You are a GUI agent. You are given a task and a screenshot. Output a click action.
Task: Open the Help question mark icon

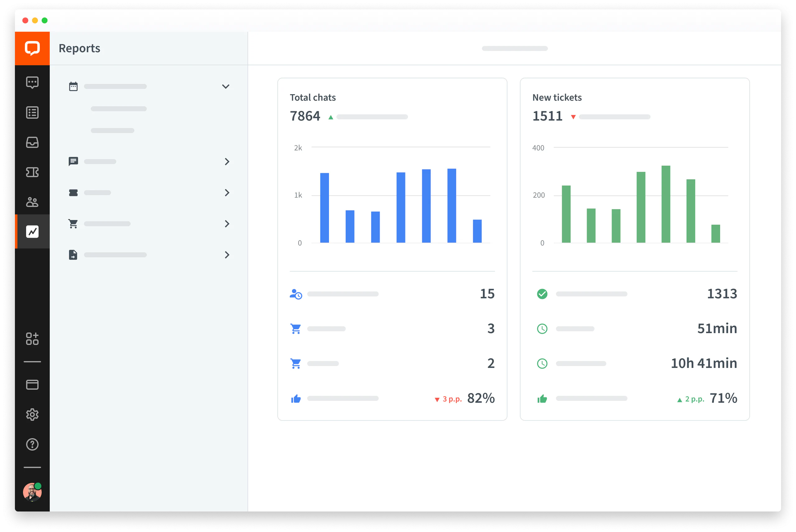(32, 444)
